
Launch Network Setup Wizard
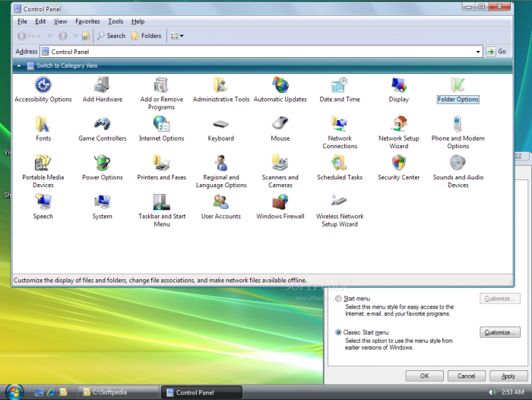(x=399, y=132)
